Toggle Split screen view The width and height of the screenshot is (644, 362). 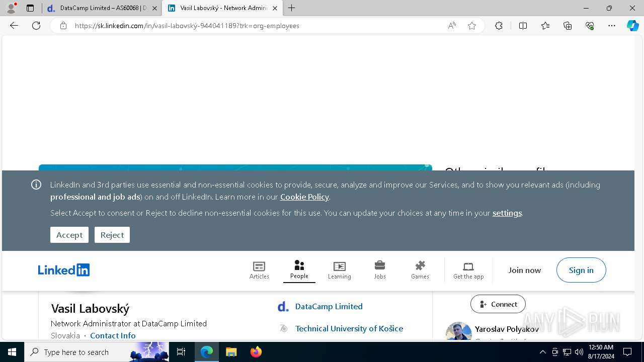[523, 26]
